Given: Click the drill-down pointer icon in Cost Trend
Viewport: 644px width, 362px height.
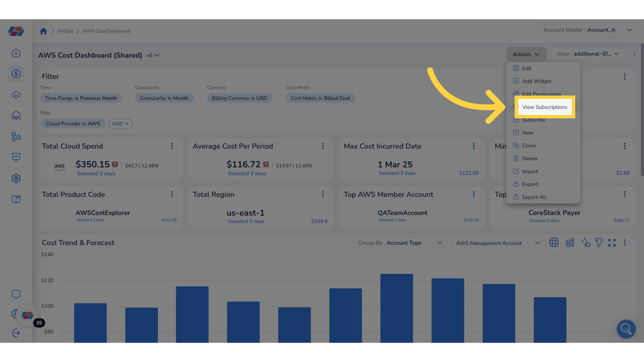Looking at the screenshot, I should coord(586,242).
